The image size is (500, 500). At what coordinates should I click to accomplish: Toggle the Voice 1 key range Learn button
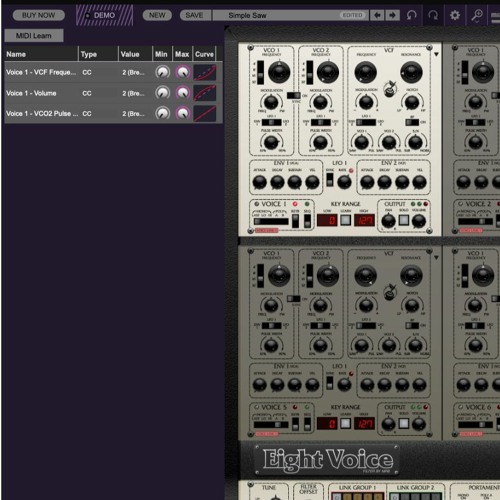345,220
